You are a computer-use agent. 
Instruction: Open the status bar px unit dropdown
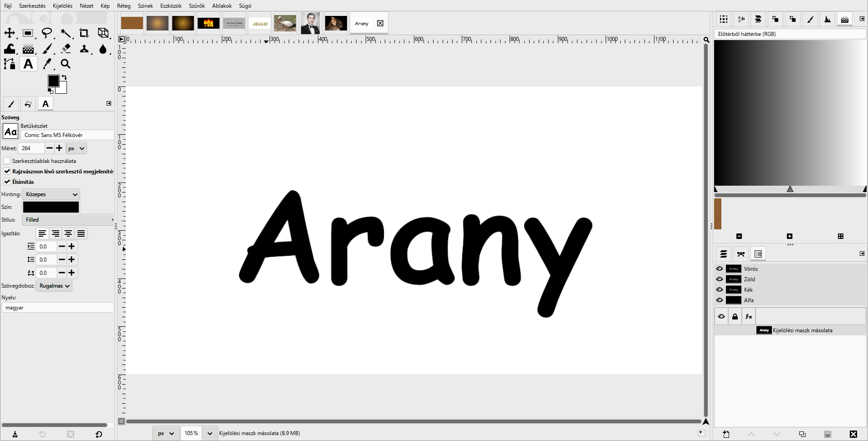(166, 433)
